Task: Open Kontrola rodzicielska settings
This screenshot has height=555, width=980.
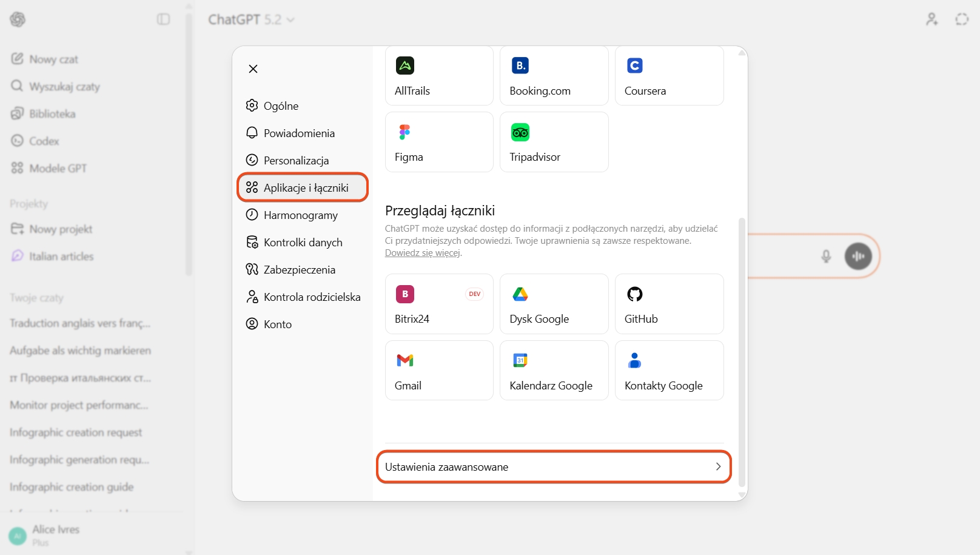Action: coord(312,297)
